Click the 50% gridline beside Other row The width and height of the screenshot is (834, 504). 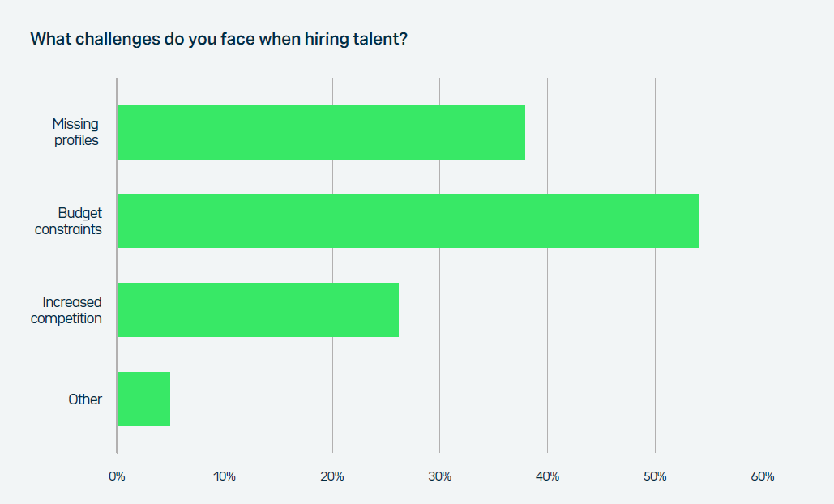655,399
